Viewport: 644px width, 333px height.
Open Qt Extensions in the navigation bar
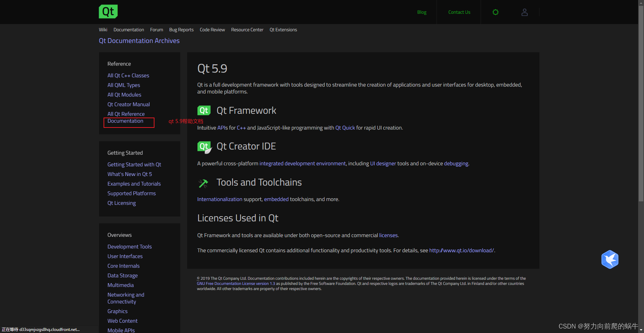[283, 30]
